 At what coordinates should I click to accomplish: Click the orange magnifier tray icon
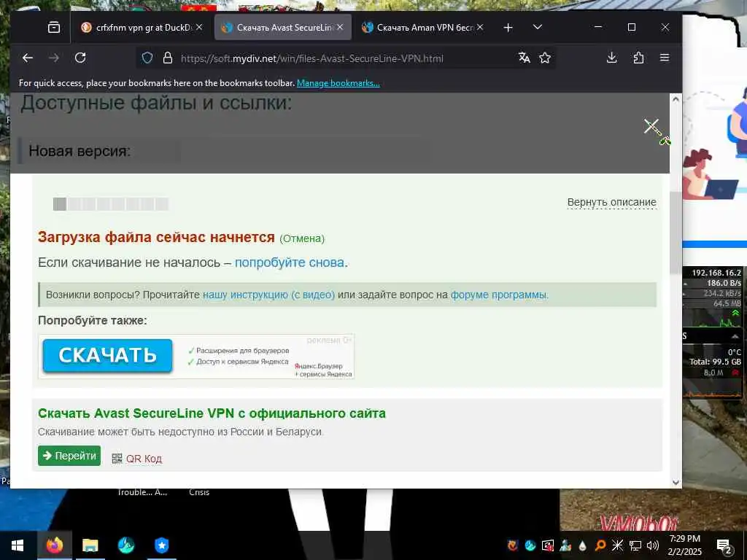pos(600,545)
